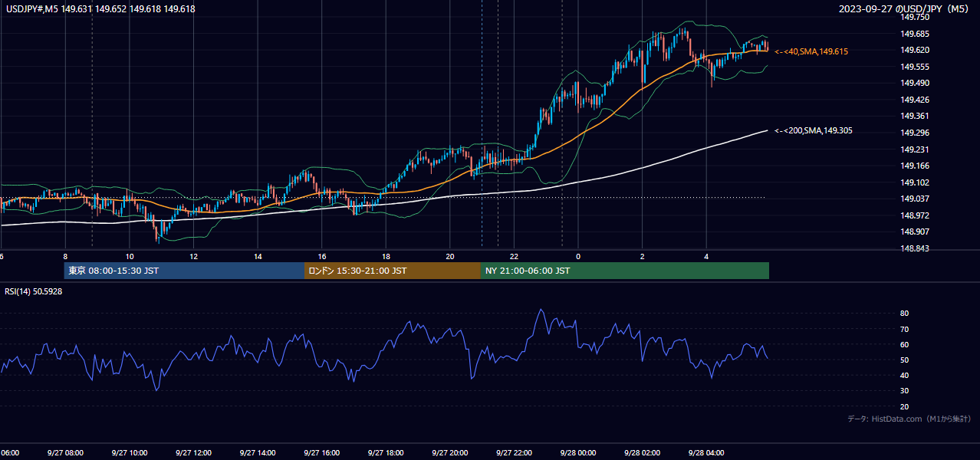Click the 9/28 00:00 date label
Viewport: 980px width, 460px height.
pyautogui.click(x=577, y=452)
